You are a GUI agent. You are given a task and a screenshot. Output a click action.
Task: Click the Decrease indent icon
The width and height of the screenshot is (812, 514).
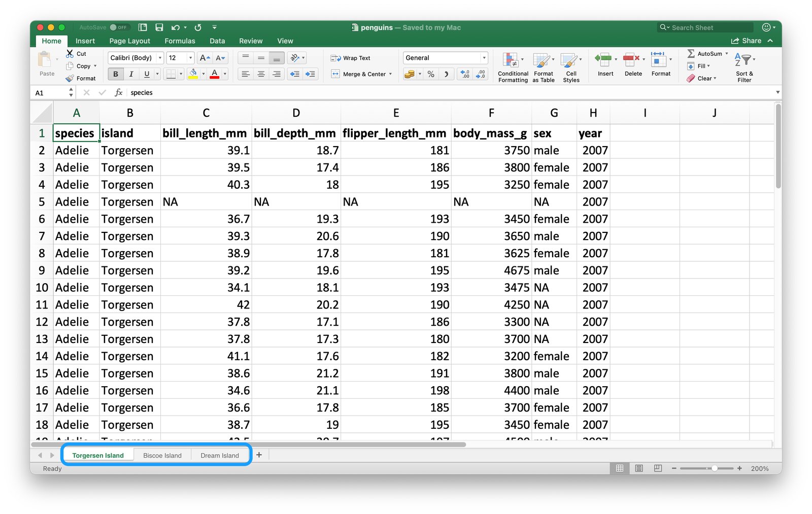[x=295, y=74]
